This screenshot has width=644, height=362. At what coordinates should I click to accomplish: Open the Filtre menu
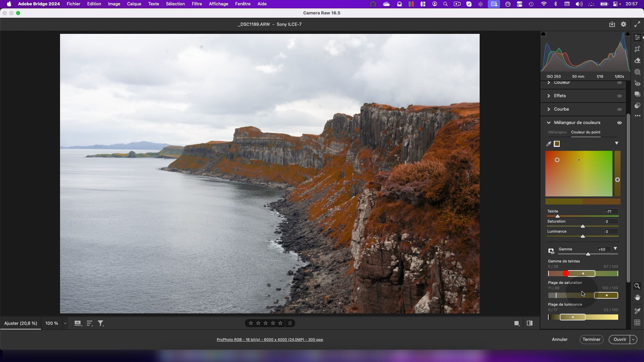point(197,4)
